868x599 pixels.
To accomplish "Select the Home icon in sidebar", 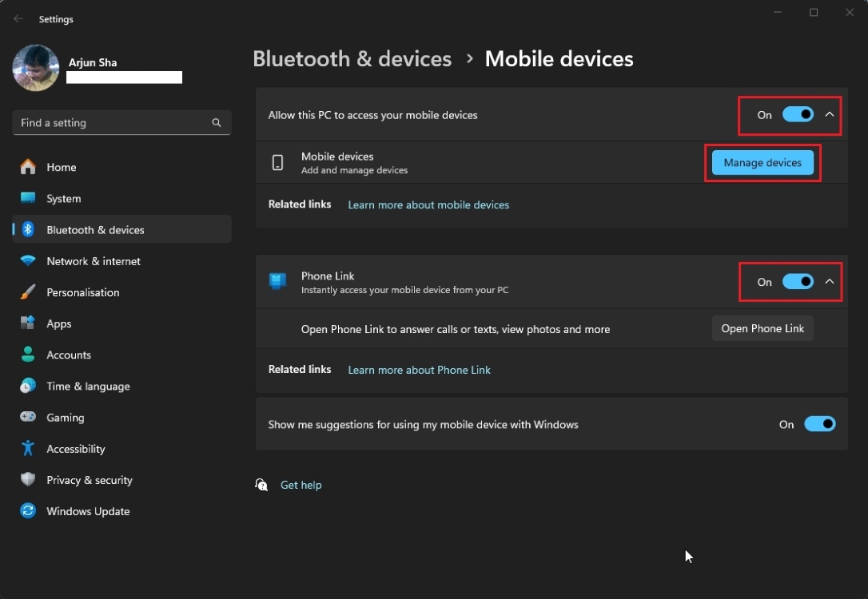I will [x=28, y=167].
